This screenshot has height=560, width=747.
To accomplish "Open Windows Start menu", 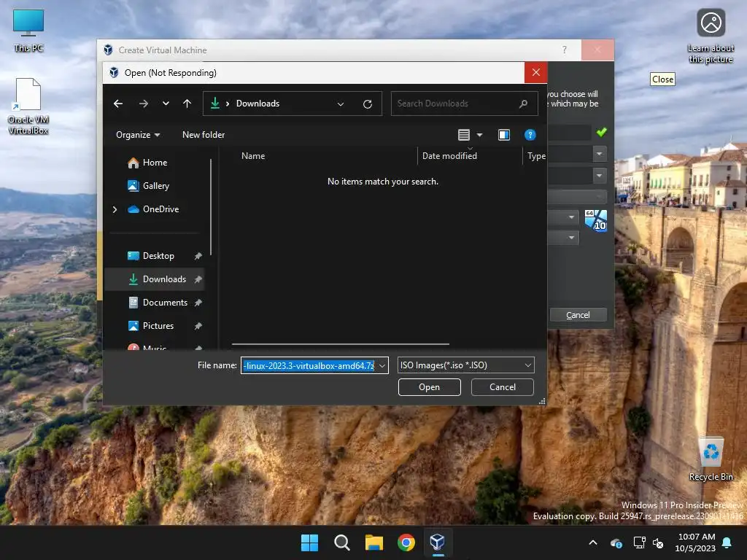I will [x=309, y=542].
